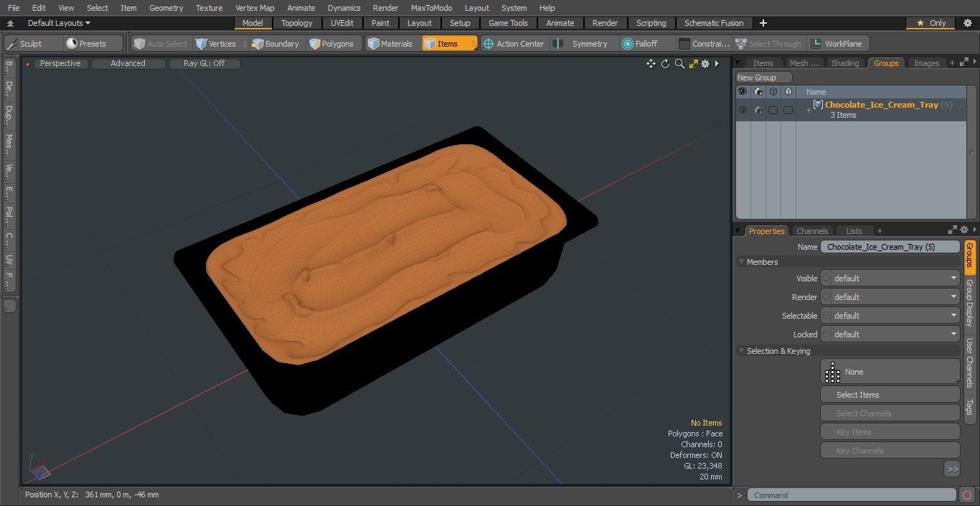Click the viewport zoom magnifier icon
Image resolution: width=980 pixels, height=506 pixels.
coord(679,64)
